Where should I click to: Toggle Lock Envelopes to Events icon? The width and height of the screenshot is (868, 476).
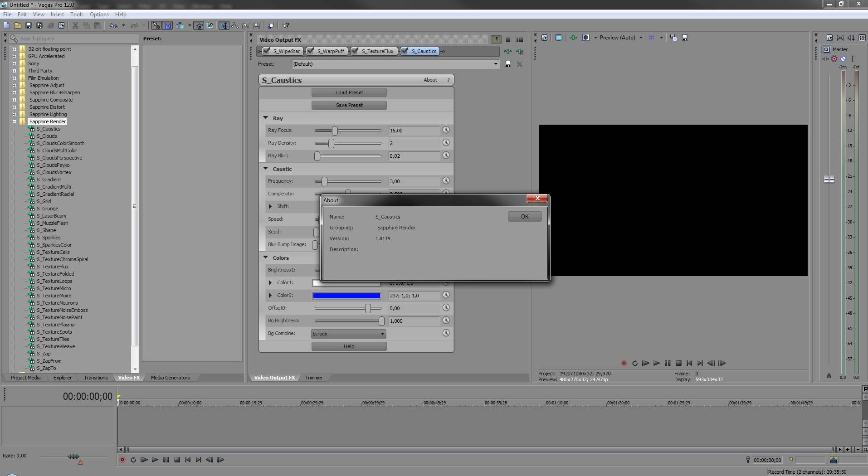[x=199, y=26]
